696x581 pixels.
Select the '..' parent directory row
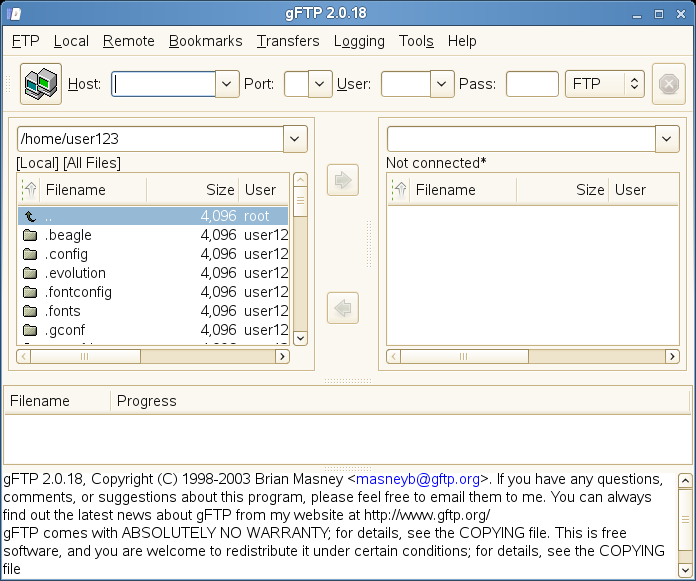[x=153, y=216]
